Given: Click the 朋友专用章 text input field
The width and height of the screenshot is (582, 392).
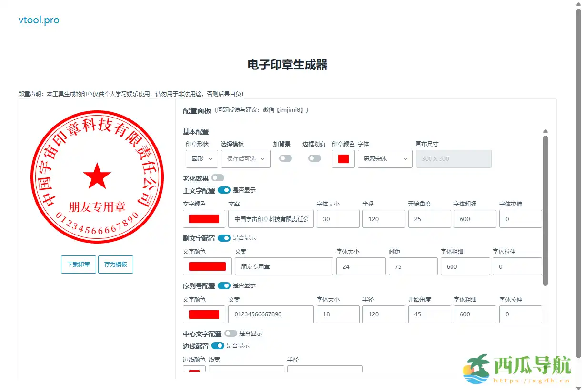Looking at the screenshot, I should pyautogui.click(x=284, y=266).
